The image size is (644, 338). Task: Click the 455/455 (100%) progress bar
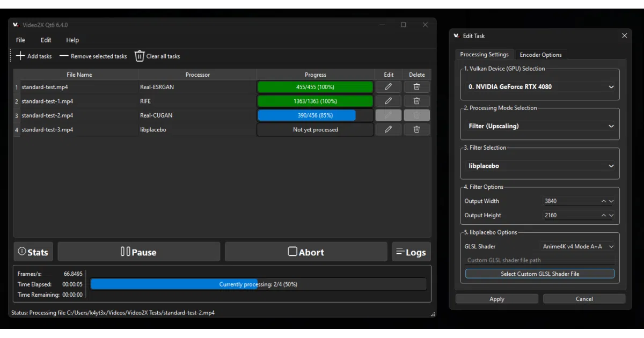click(316, 87)
